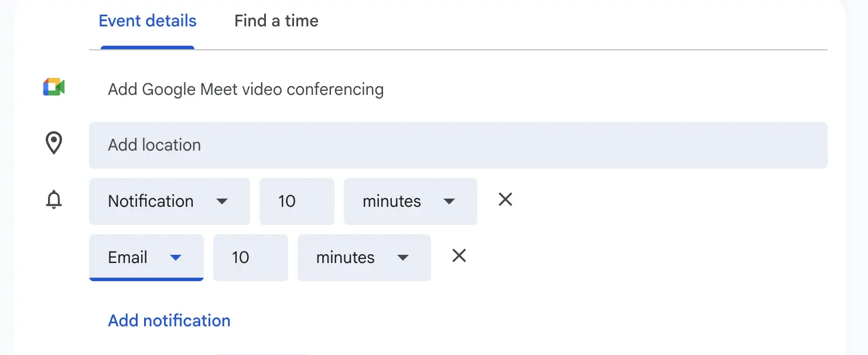This screenshot has width=868, height=355.
Task: Open the Notification reminder type dropdown
Action: 169,201
